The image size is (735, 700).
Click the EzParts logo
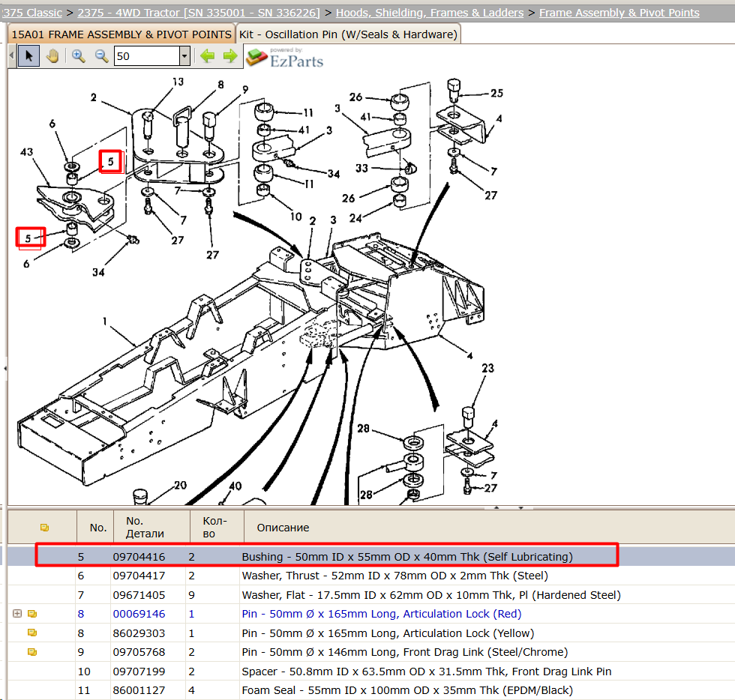pos(285,58)
